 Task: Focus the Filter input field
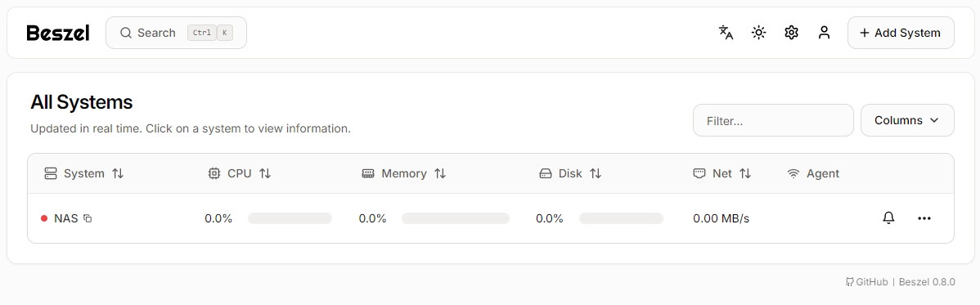click(x=773, y=120)
